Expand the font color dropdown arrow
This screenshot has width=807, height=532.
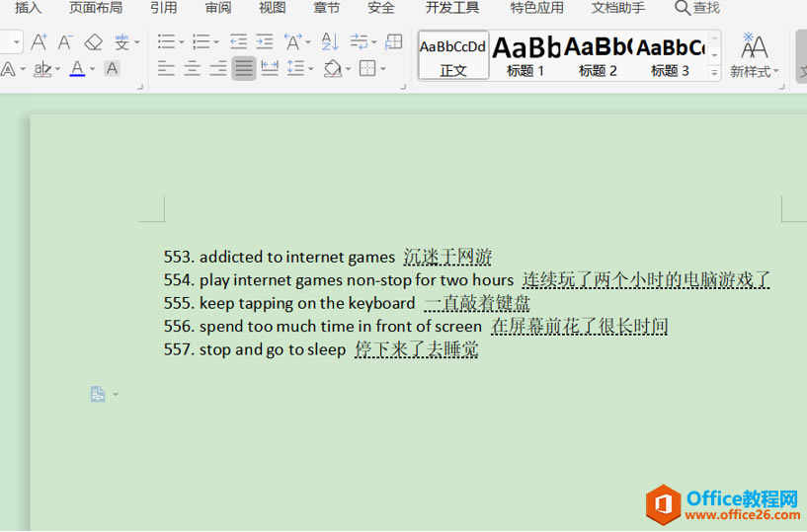[92, 69]
